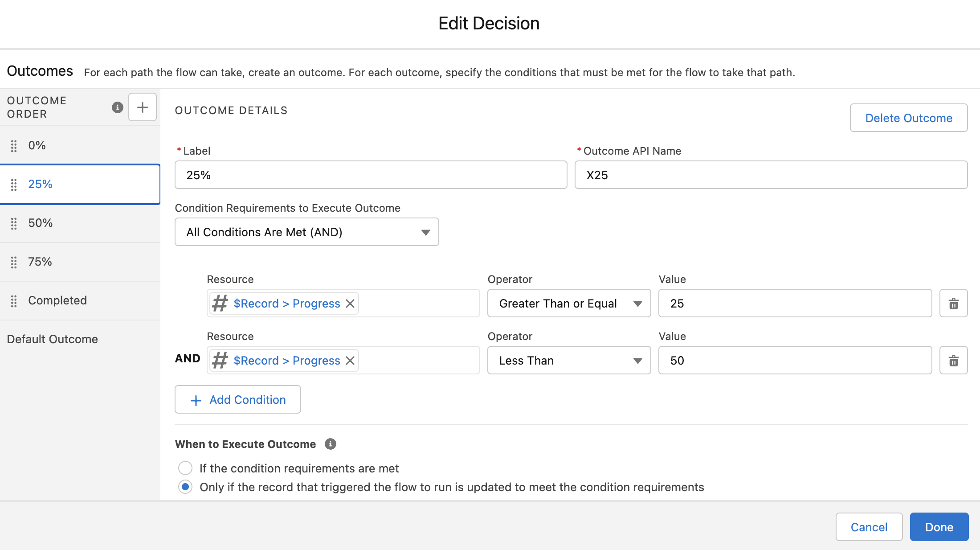
Task: Select the Default Outcome entry
Action: (52, 339)
